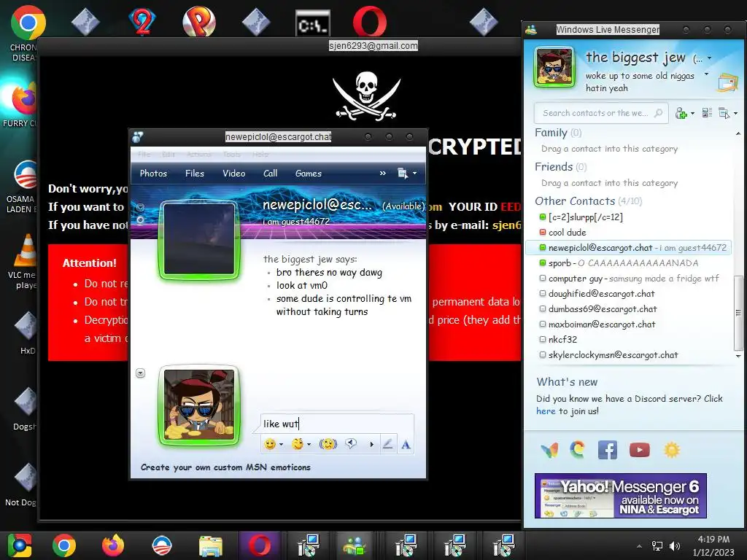The image size is (747, 560).
Task: Click the sun icon in Messenger bottom bar
Action: click(672, 450)
